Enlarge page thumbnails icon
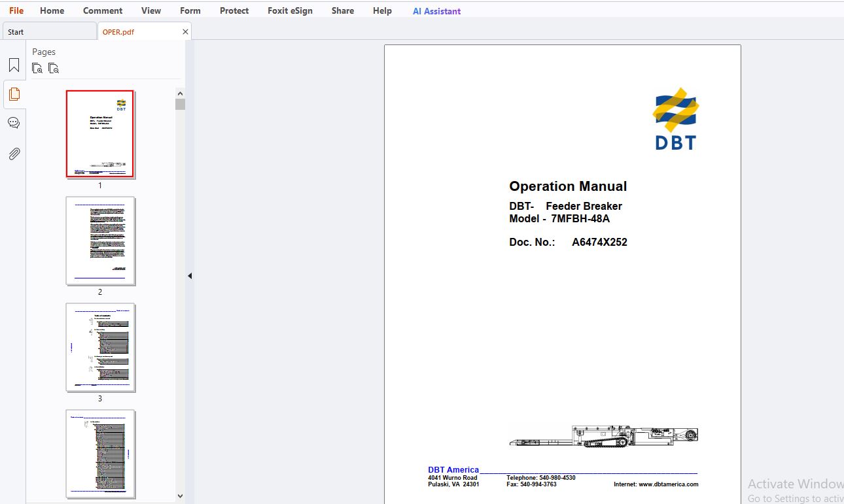Screen dimensions: 844x504 (37, 68)
